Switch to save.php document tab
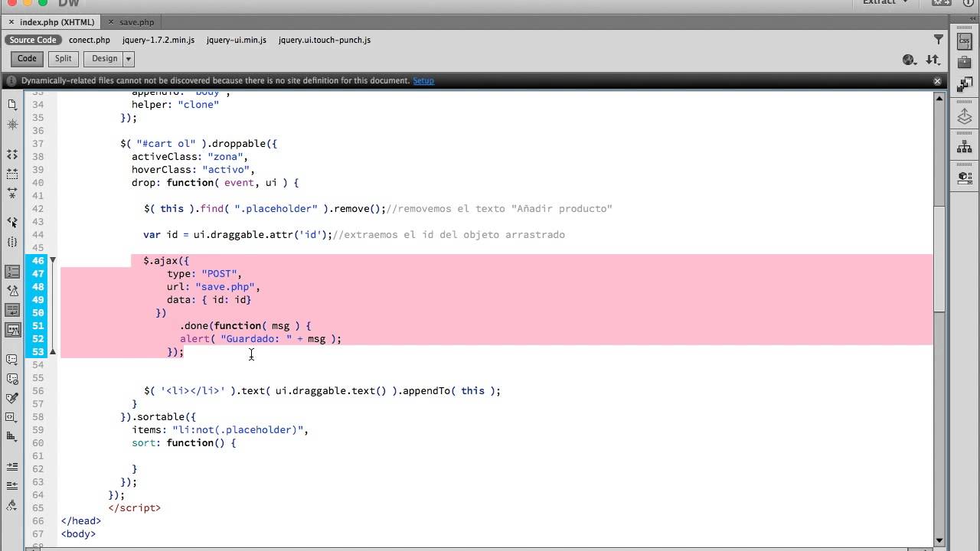Screen dimensions: 980x551 (136, 22)
